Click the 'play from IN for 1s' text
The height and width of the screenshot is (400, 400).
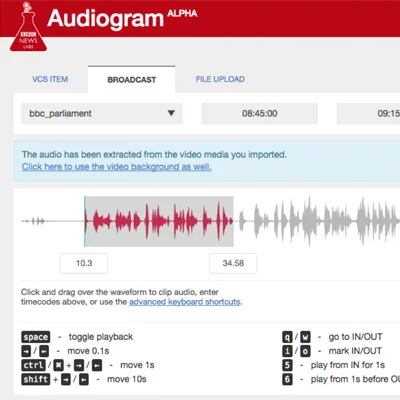tap(348, 365)
